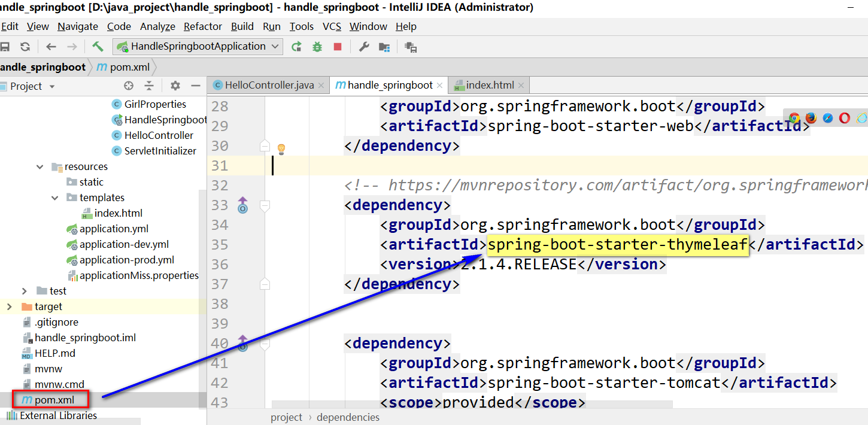The width and height of the screenshot is (868, 425).
Task: Close the HelloController.java tab
Action: (321, 86)
